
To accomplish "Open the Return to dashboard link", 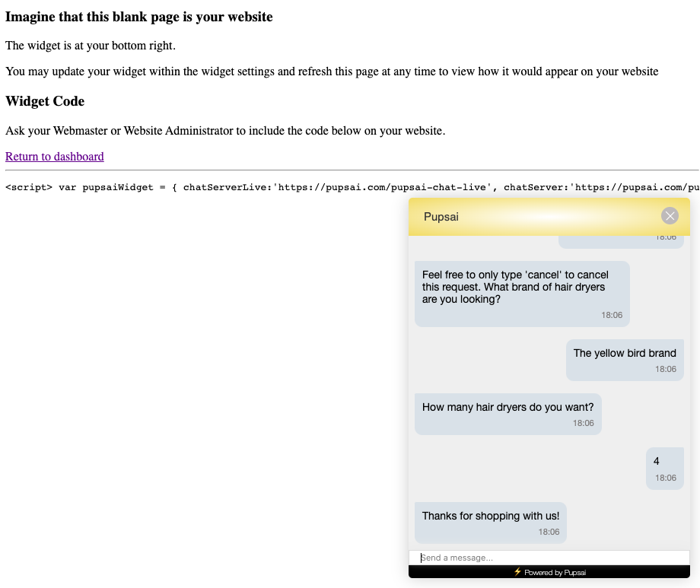I will tap(55, 157).
